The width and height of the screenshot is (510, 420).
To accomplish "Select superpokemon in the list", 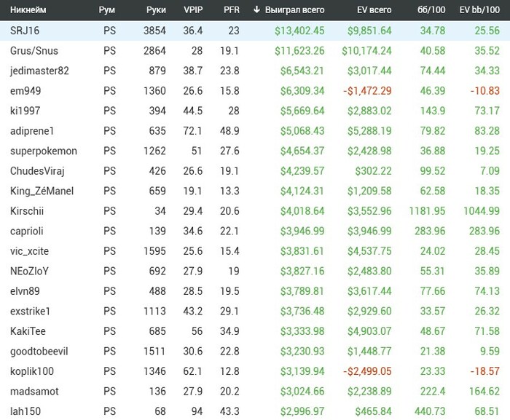I will click(x=43, y=151).
